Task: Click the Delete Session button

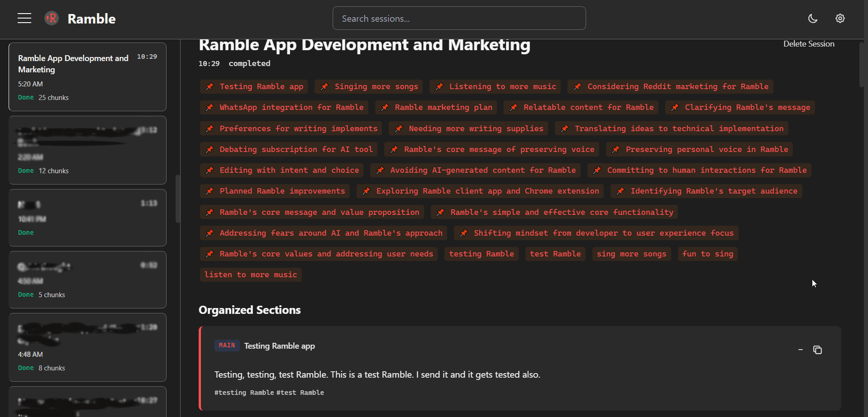Action: pyautogui.click(x=809, y=43)
